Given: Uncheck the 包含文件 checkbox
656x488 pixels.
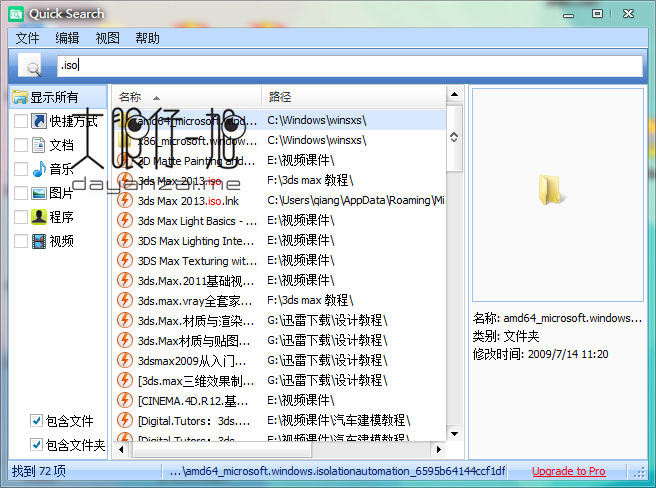Looking at the screenshot, I should coord(36,421).
